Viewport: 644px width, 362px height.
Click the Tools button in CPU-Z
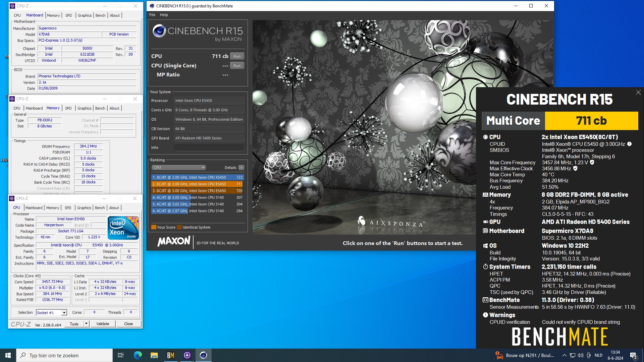[74, 324]
